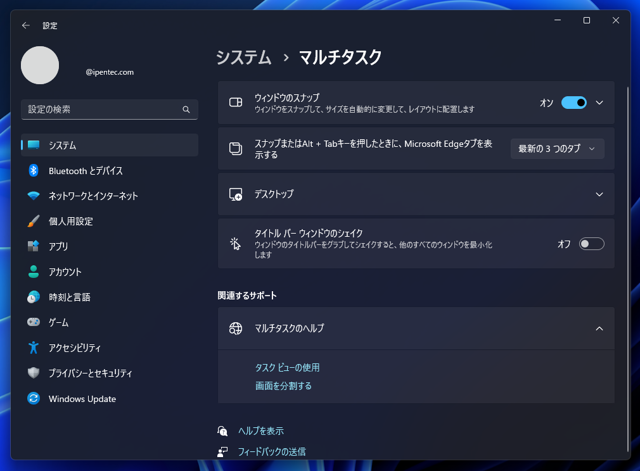Expand the デスクトップ section chevron
The height and width of the screenshot is (471, 640).
pos(599,194)
